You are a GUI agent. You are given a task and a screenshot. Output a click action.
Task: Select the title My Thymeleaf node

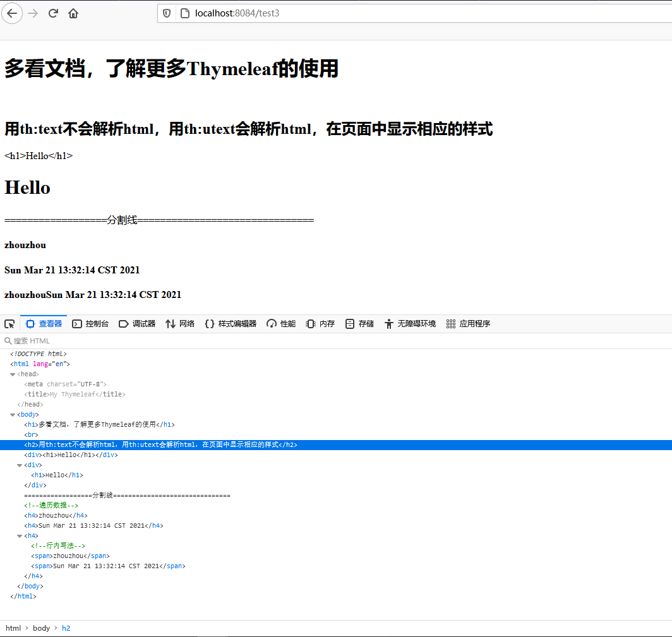pos(75,394)
